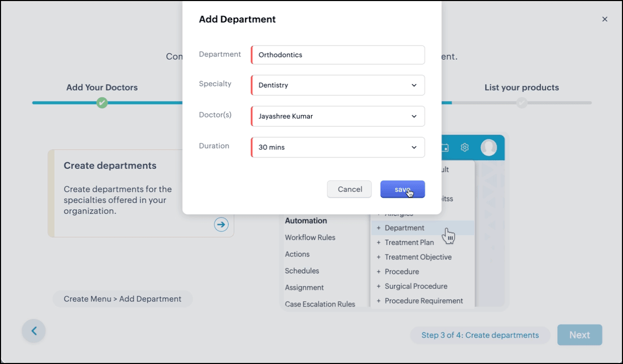Click the plus icon beside Surgical Procedure

point(379,286)
